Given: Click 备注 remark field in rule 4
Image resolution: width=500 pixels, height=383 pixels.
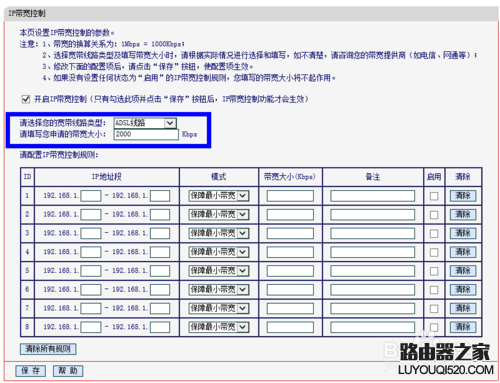Looking at the screenshot, I should pos(373,252).
